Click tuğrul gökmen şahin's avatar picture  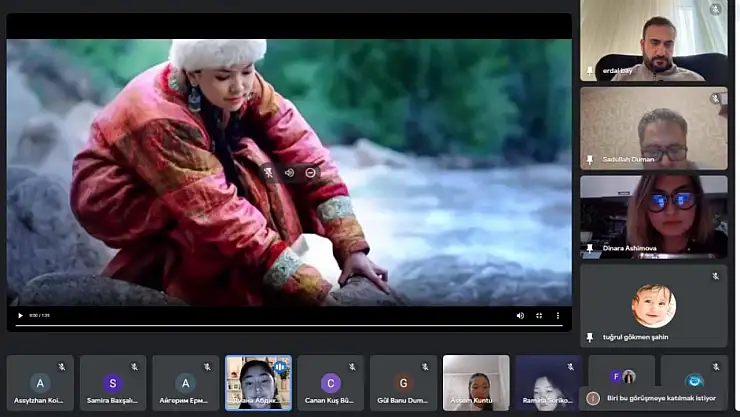tap(653, 305)
